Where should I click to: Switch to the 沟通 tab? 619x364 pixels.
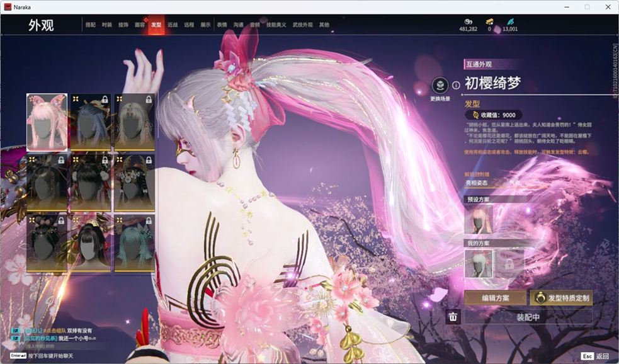point(239,25)
